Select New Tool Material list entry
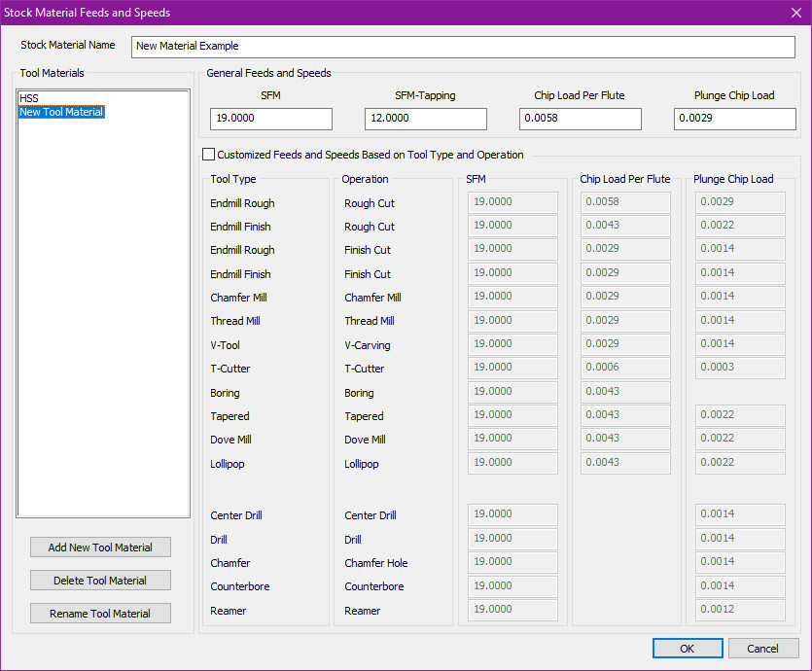Viewport: 812px width, 671px height. (60, 111)
